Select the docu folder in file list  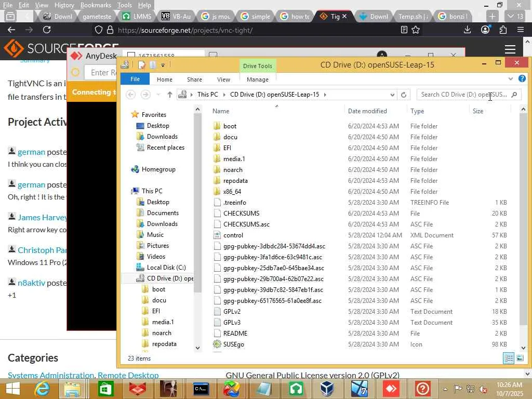pyautogui.click(x=230, y=137)
